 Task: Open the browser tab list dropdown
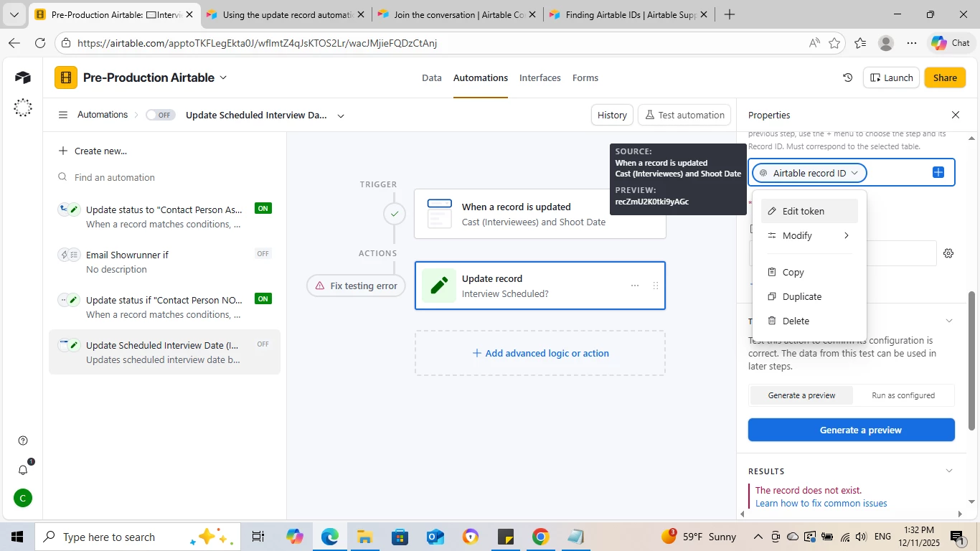pos(14,14)
